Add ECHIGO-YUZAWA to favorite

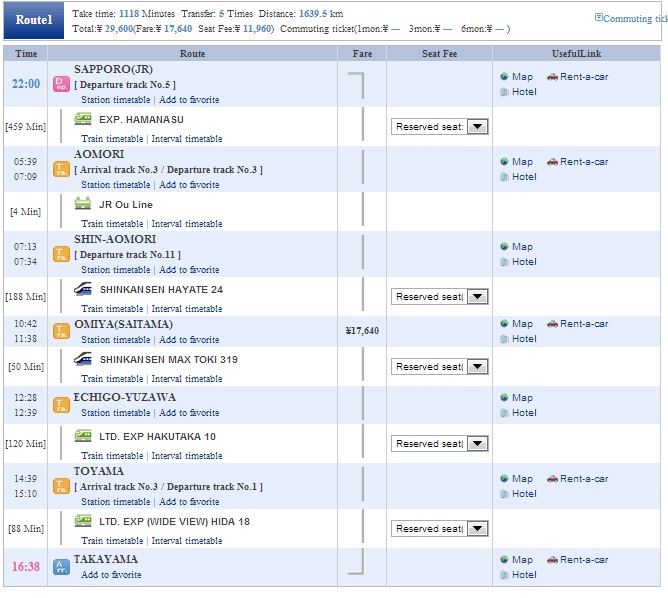(x=189, y=413)
